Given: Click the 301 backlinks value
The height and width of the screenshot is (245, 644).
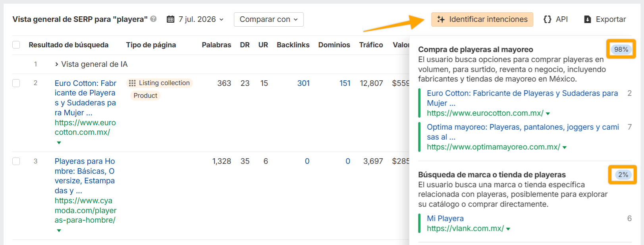Looking at the screenshot, I should tap(303, 83).
